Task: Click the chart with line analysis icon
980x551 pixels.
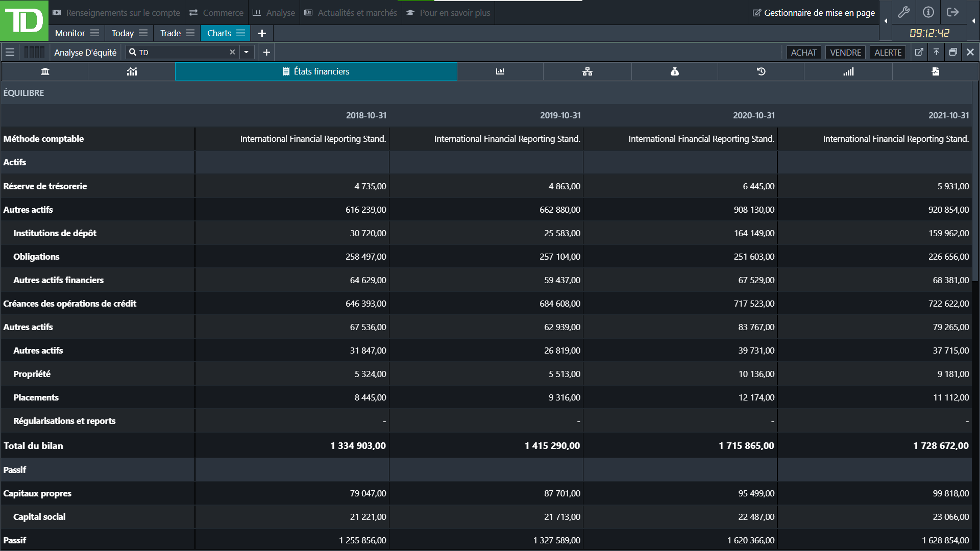Action: point(132,71)
